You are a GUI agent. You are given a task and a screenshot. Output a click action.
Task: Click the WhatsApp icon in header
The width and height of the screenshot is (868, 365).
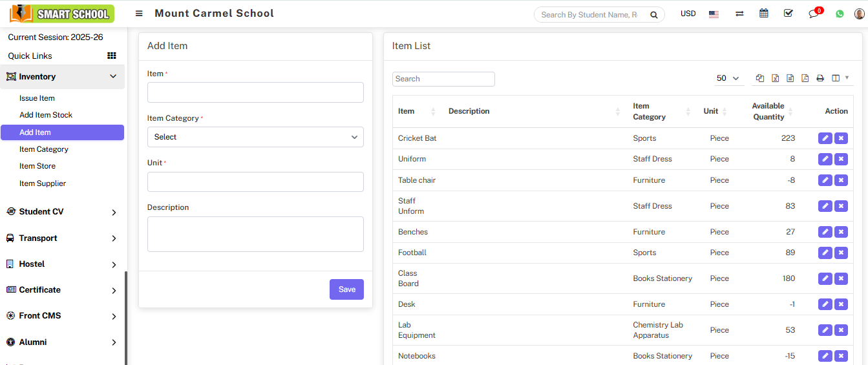tap(840, 14)
